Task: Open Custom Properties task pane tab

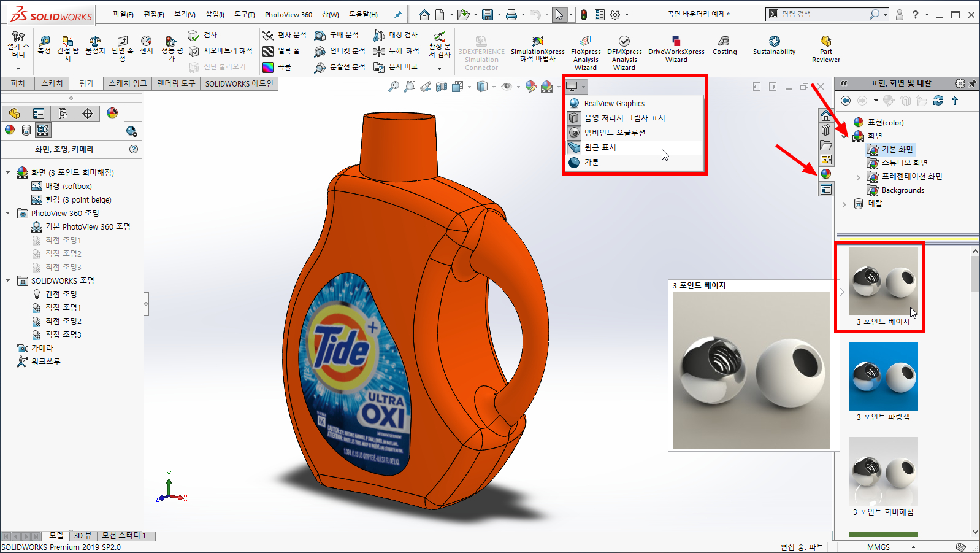Action: [x=826, y=190]
